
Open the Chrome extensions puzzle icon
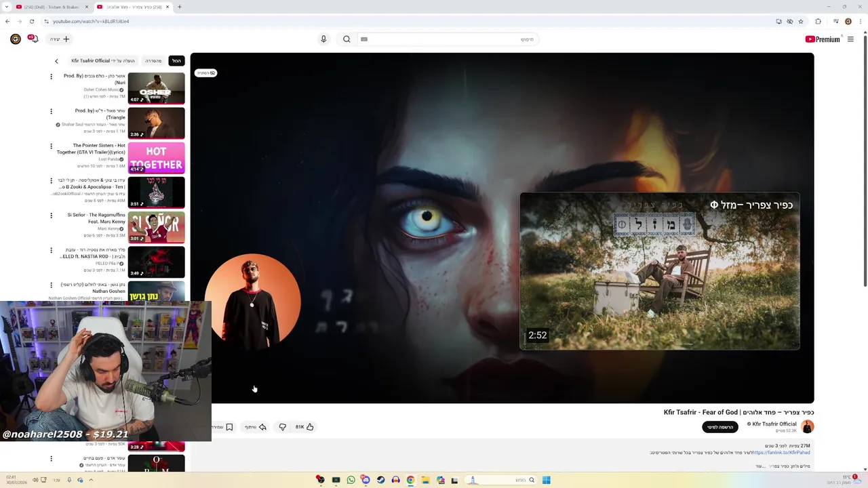[x=818, y=21]
